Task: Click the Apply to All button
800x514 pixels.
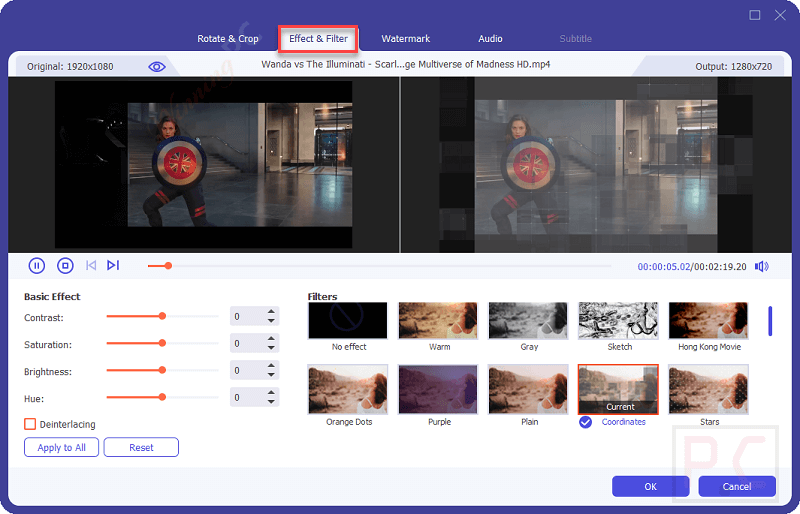Action: point(61,448)
